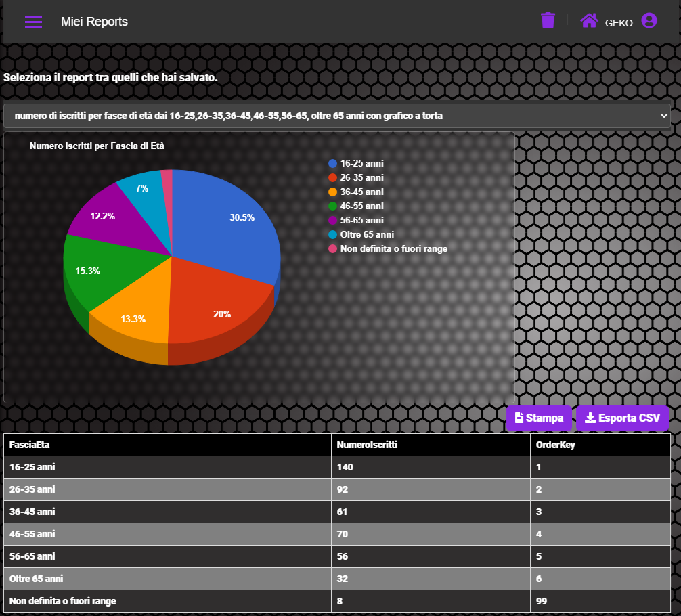Click the GEKO username label
The image size is (681, 616).
[x=619, y=22]
